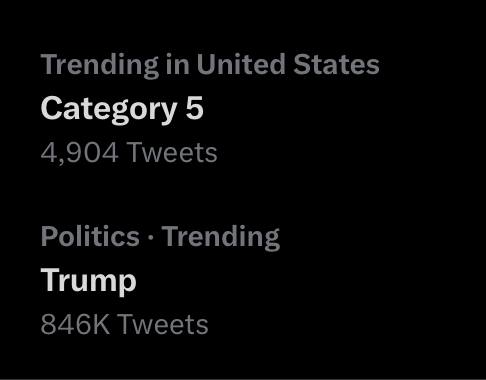Select the 846K Tweets count
The width and height of the screenshot is (486, 380).
click(125, 324)
